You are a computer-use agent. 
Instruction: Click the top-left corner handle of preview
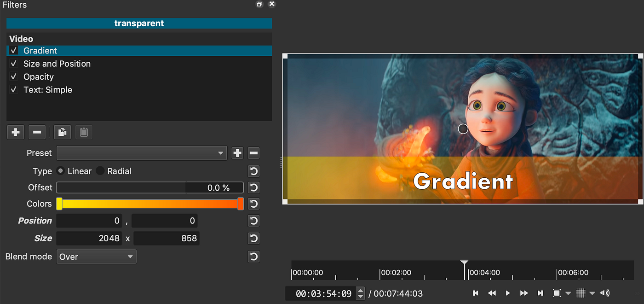click(285, 56)
